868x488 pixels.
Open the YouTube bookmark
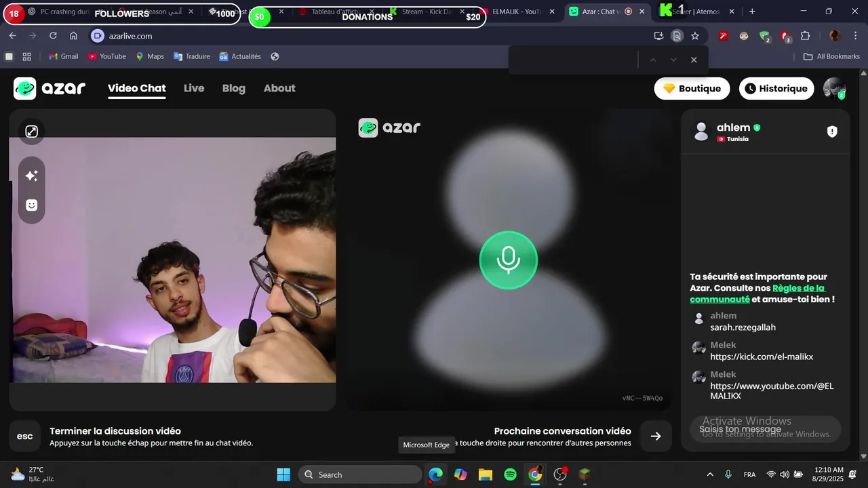pyautogui.click(x=107, y=56)
